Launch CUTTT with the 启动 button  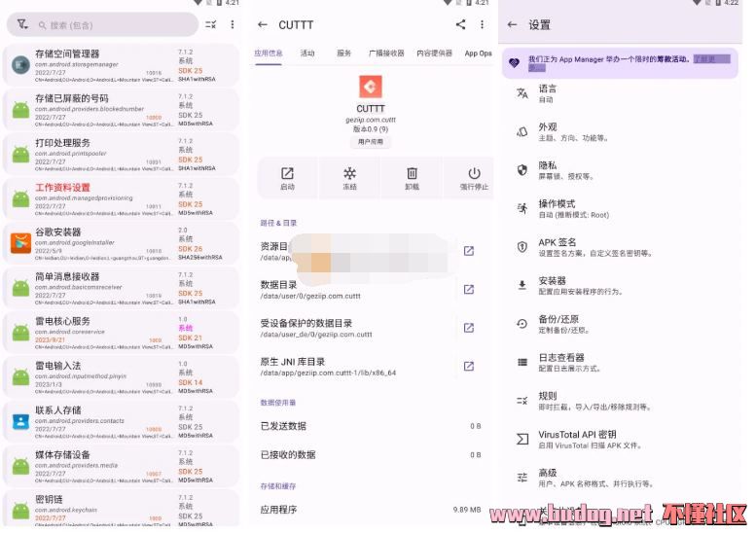(x=287, y=178)
